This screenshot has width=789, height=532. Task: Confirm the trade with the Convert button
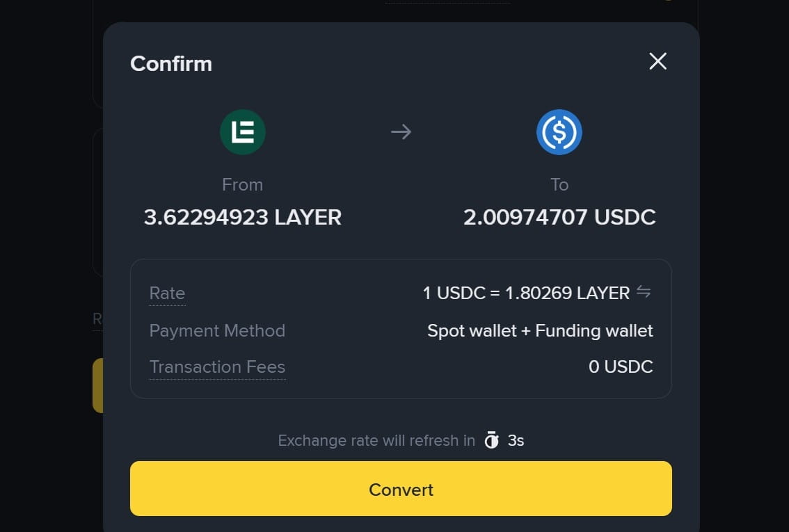401,489
